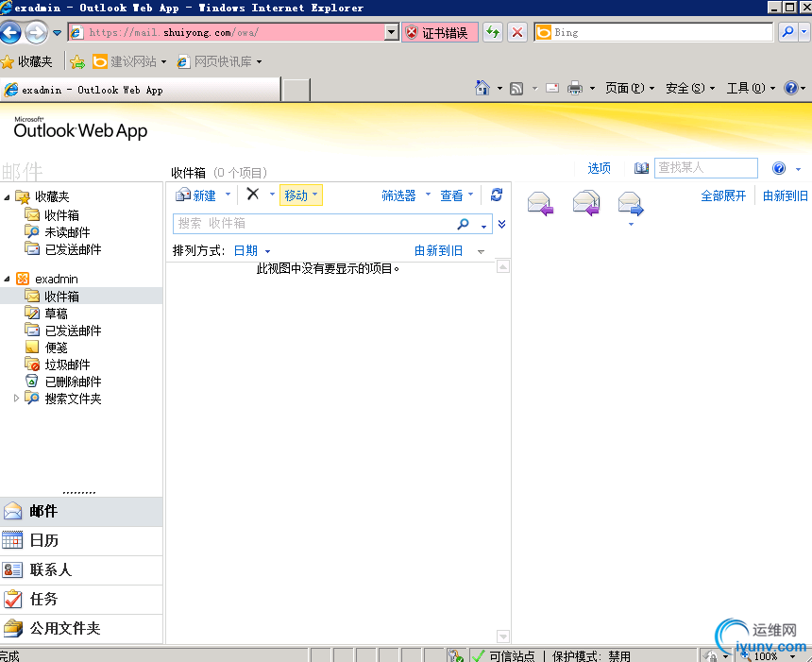Click the compatibility view refresh icon
812x662 pixels.
(493, 33)
